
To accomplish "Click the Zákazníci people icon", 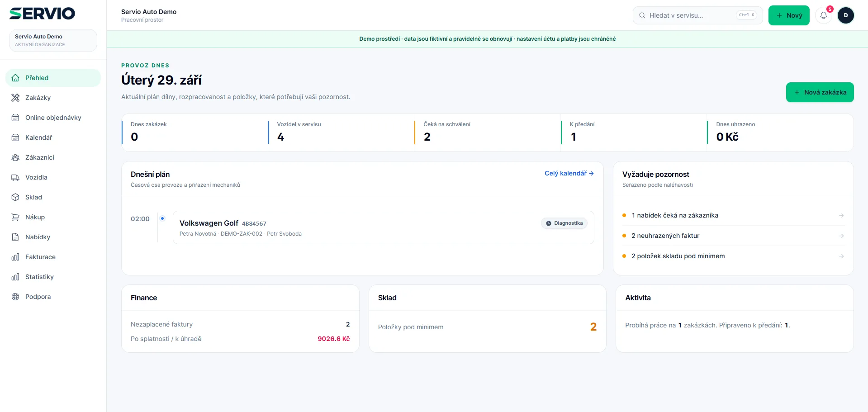I will point(15,157).
